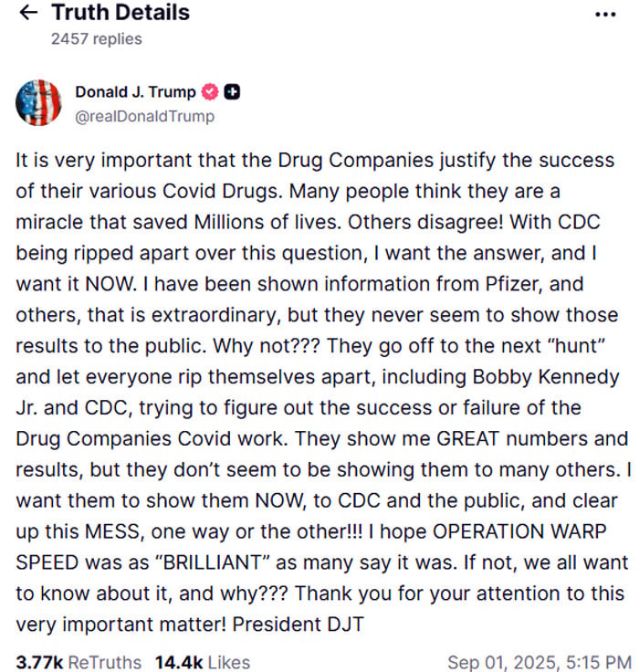
Task: Open the @realDonaldTrump handle link
Action: (144, 116)
